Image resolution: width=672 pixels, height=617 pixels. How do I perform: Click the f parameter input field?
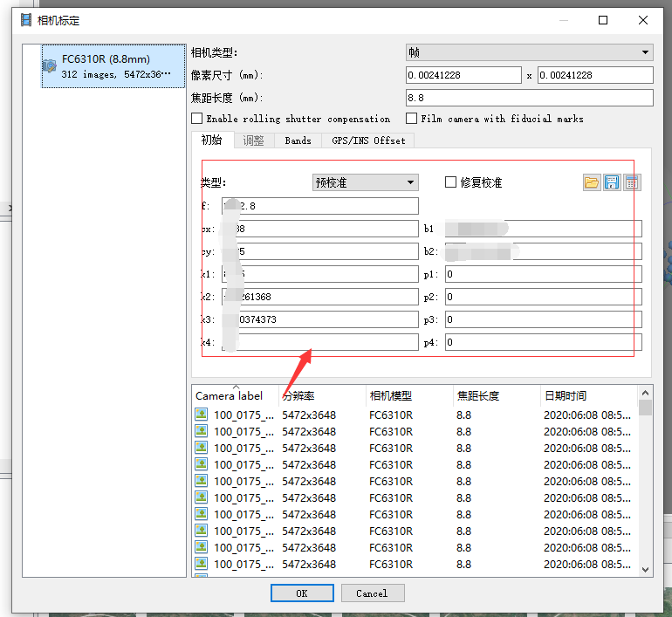click(319, 206)
